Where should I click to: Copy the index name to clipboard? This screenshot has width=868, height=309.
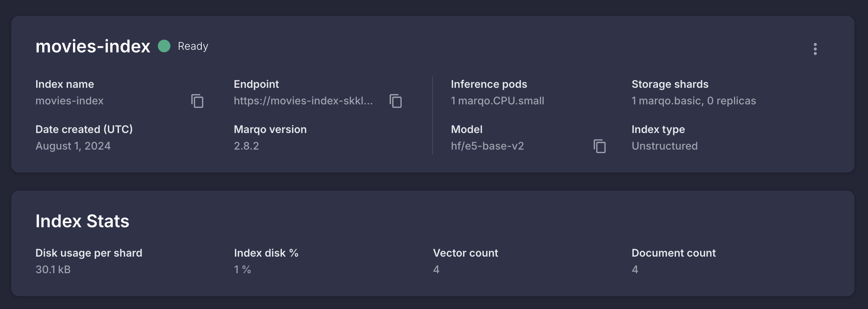click(x=197, y=101)
